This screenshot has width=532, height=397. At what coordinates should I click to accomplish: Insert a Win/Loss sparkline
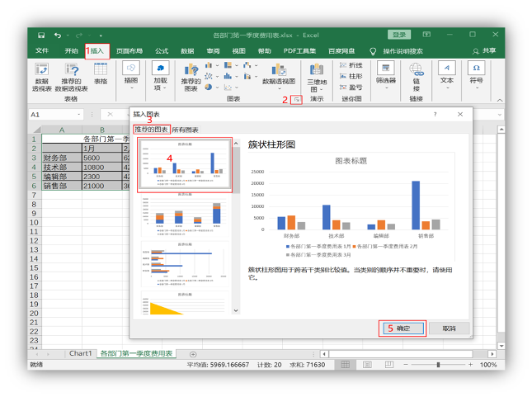click(x=351, y=87)
